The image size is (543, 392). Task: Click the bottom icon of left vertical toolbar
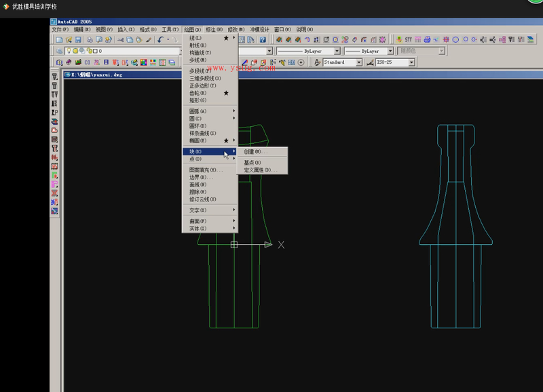point(54,211)
